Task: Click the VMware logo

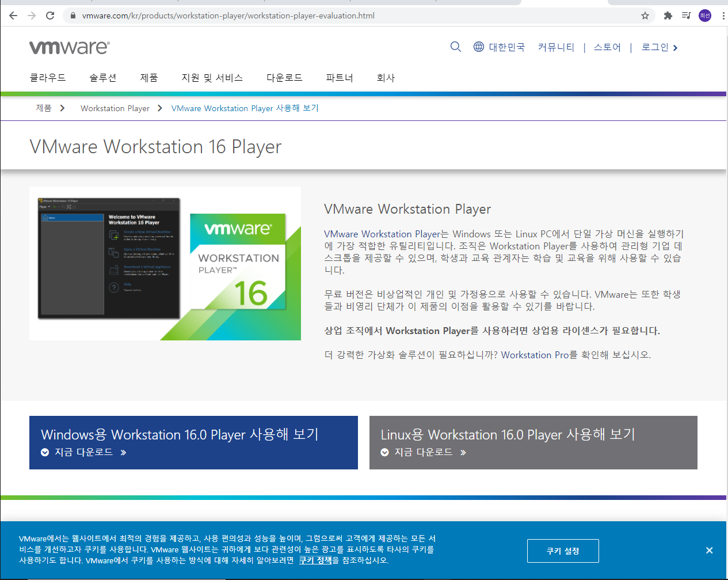Action: (70, 47)
